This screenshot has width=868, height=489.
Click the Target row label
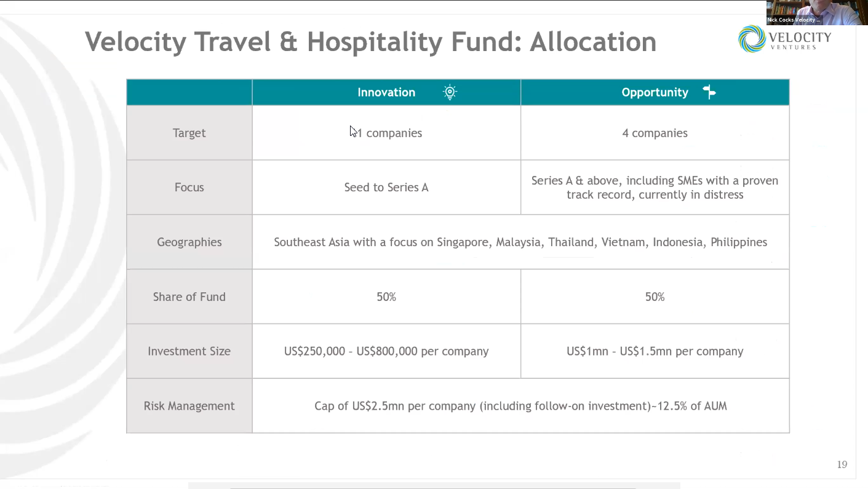click(189, 133)
